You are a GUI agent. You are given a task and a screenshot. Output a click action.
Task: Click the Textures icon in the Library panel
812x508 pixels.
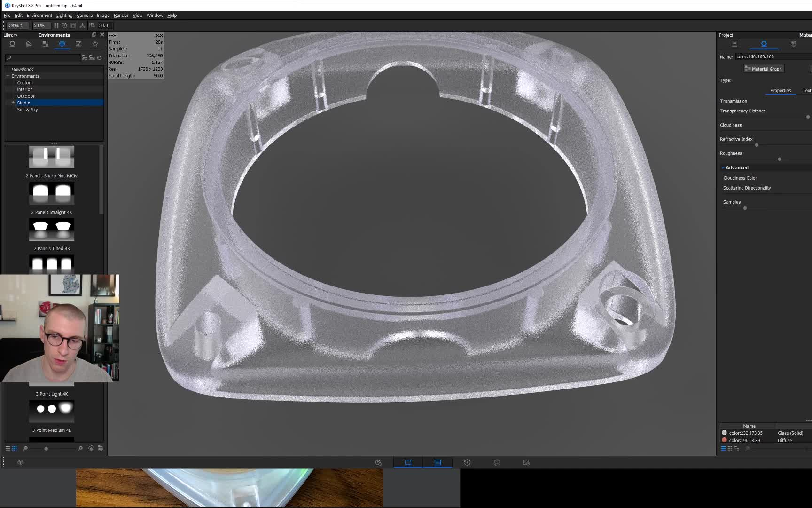click(45, 43)
